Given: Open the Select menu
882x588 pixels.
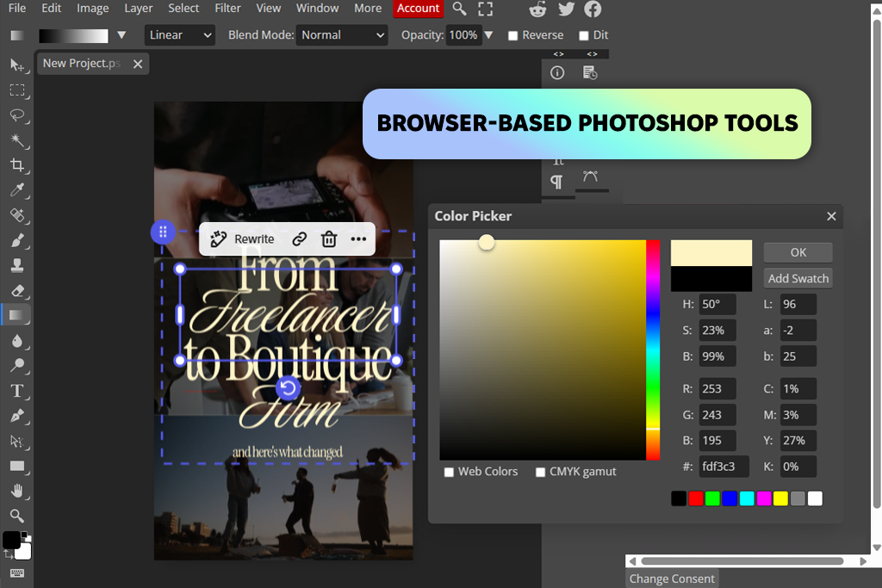Looking at the screenshot, I should coord(183,9).
